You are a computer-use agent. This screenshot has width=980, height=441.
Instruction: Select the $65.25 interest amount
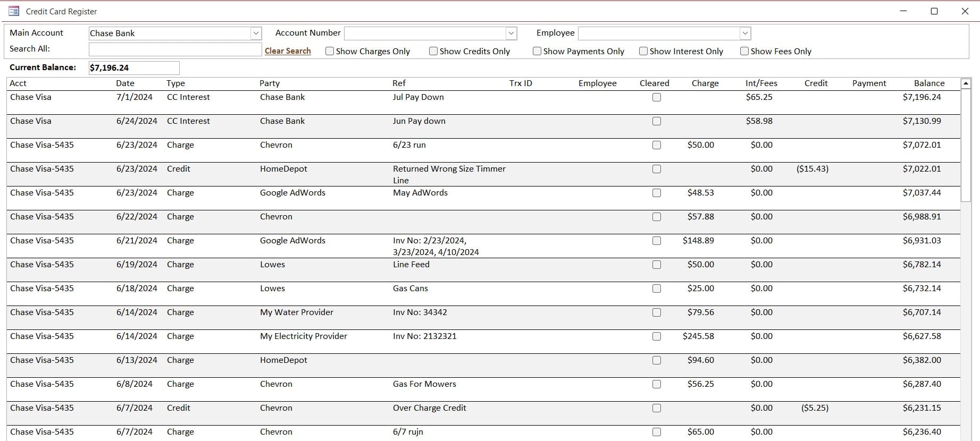point(759,97)
